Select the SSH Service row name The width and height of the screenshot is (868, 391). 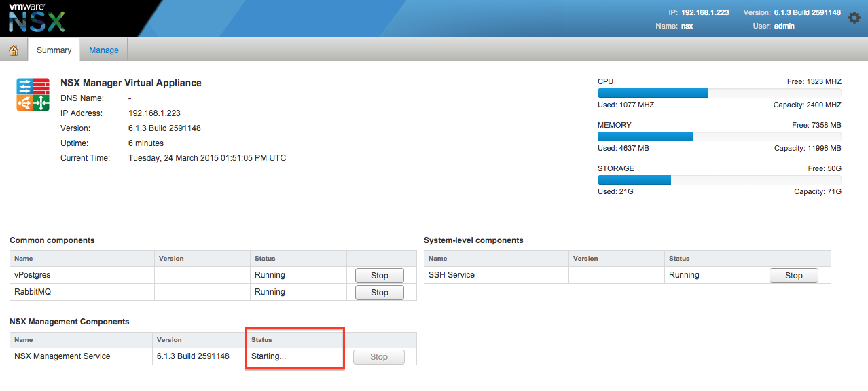coord(452,275)
